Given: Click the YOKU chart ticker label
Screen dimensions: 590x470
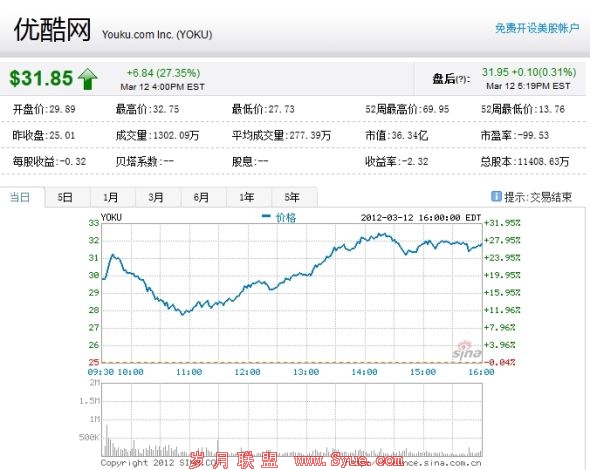Looking at the screenshot, I should (x=111, y=218).
